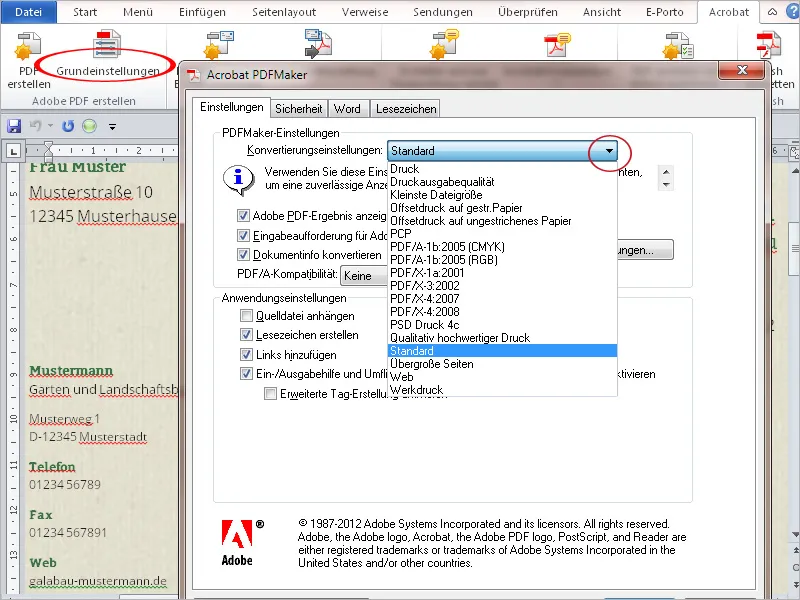Toggle Links hinzufügen checkbox
This screenshot has width=800, height=600.
tap(246, 354)
